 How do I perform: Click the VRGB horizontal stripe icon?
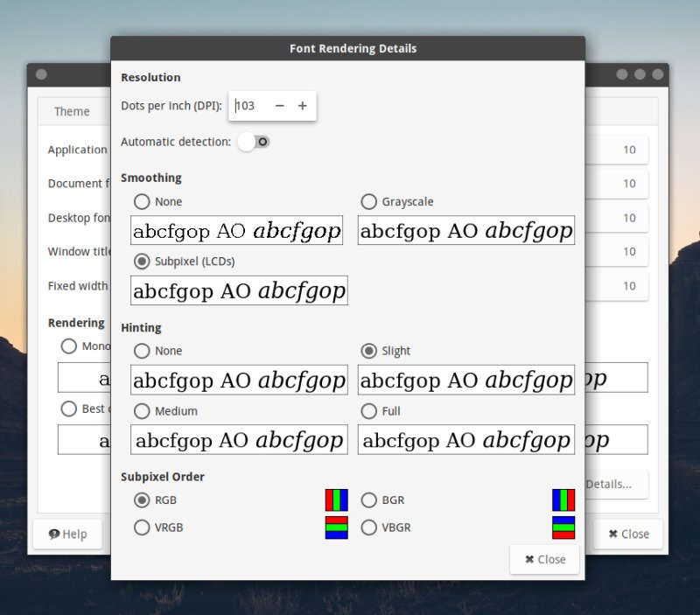point(335,528)
